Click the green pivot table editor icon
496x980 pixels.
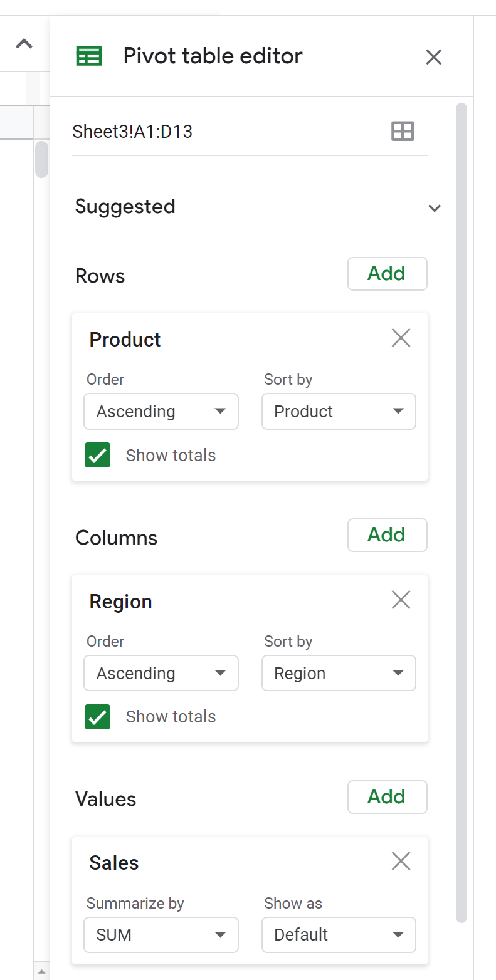[x=88, y=56]
